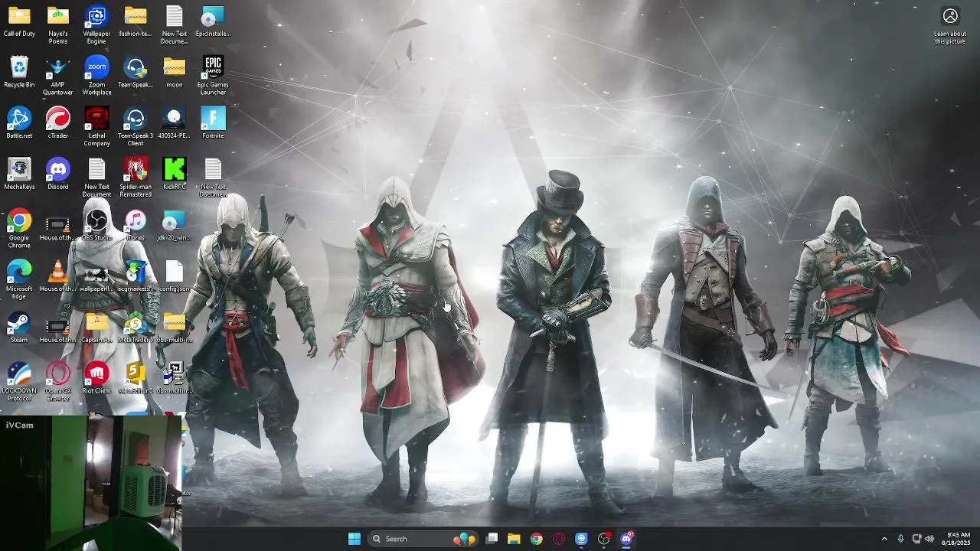This screenshot has height=551, width=980.
Task: Launch Steam desktop shortcut
Action: click(19, 328)
